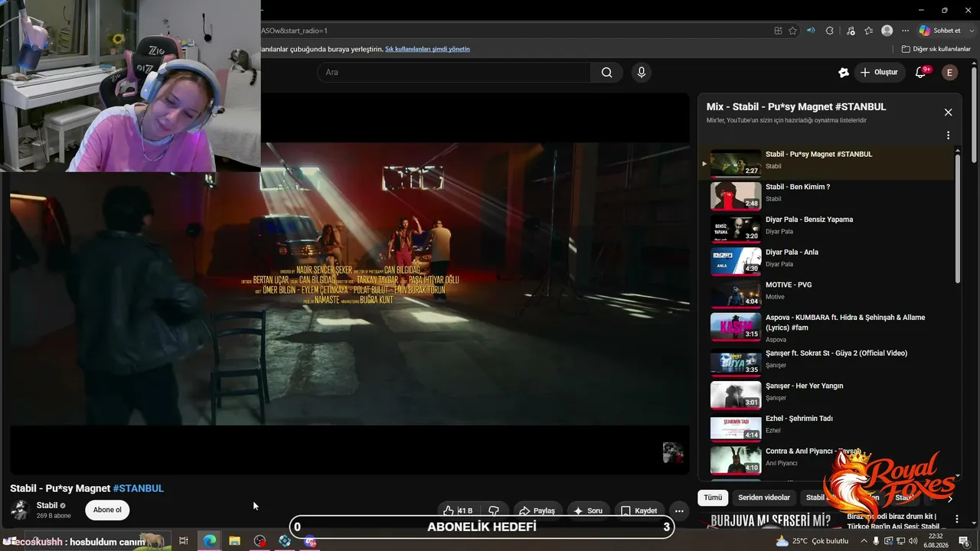Image resolution: width=980 pixels, height=551 pixels.
Task: Click the Mix - Stabil playlist title
Action: tap(796, 107)
